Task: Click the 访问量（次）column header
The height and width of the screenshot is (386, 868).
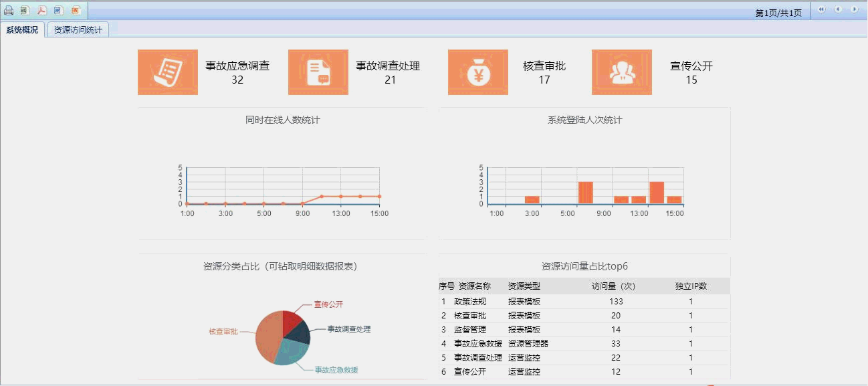Action: pos(616,286)
